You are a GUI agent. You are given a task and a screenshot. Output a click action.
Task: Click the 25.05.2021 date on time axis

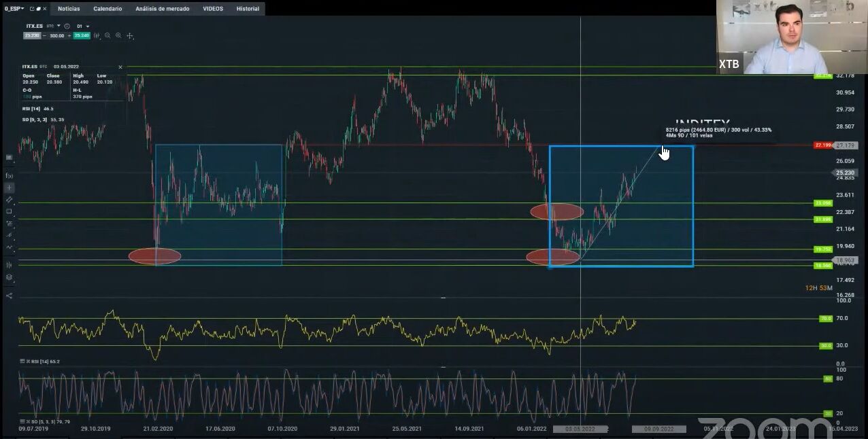coord(407,429)
